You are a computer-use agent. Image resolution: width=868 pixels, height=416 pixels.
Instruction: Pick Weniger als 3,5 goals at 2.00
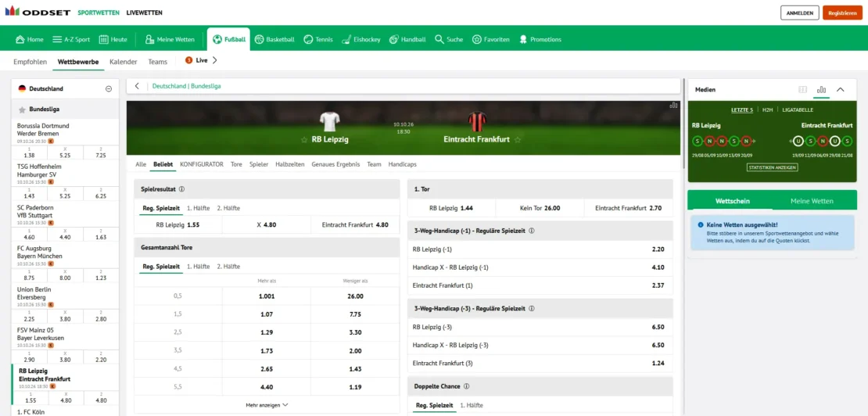coord(355,350)
